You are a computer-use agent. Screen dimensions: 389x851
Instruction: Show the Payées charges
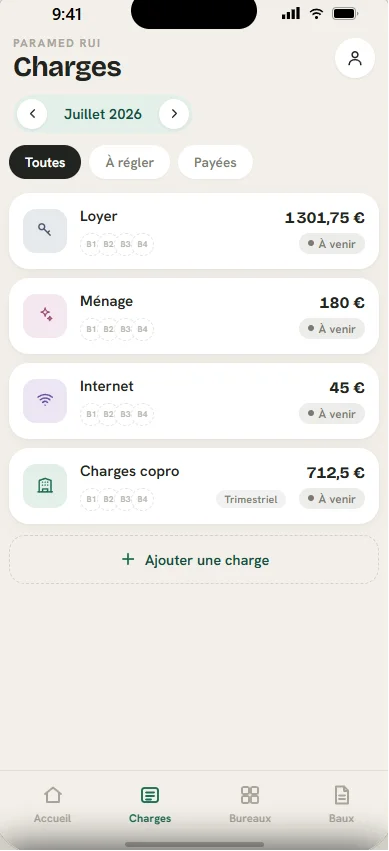[215, 162]
